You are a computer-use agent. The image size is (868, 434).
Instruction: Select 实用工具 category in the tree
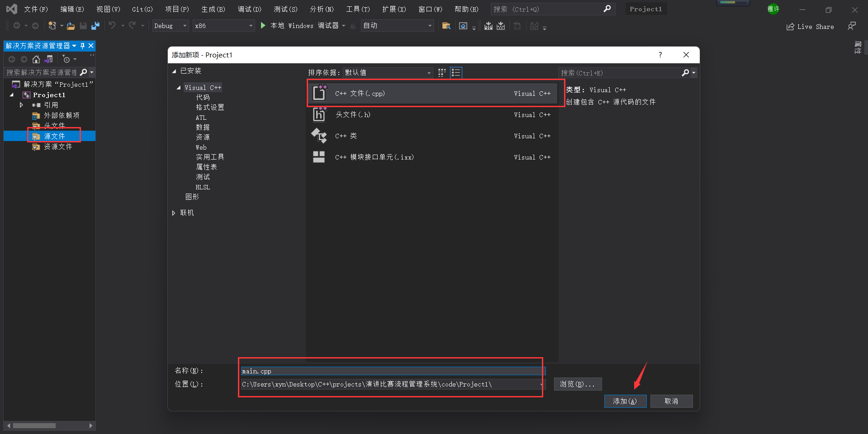pos(210,157)
